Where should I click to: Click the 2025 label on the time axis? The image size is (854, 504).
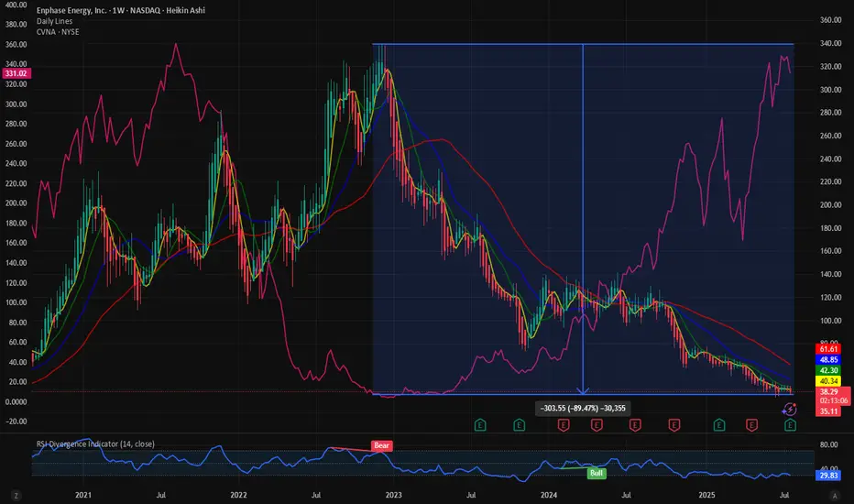(x=706, y=495)
